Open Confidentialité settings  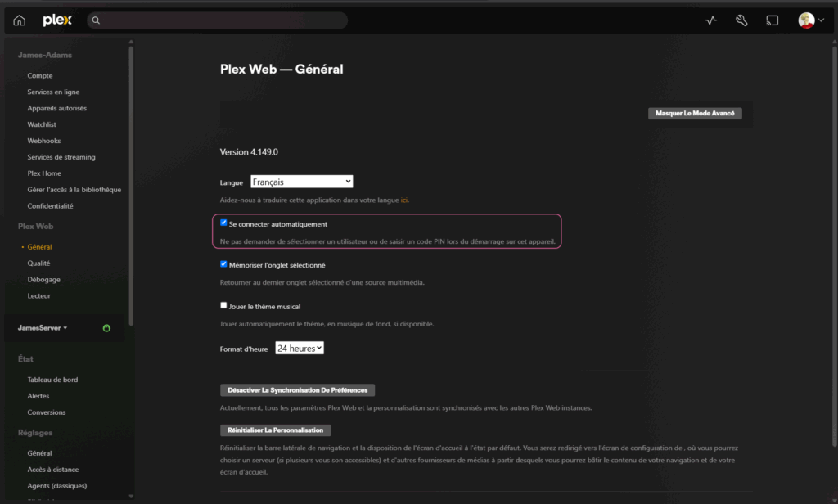(50, 205)
